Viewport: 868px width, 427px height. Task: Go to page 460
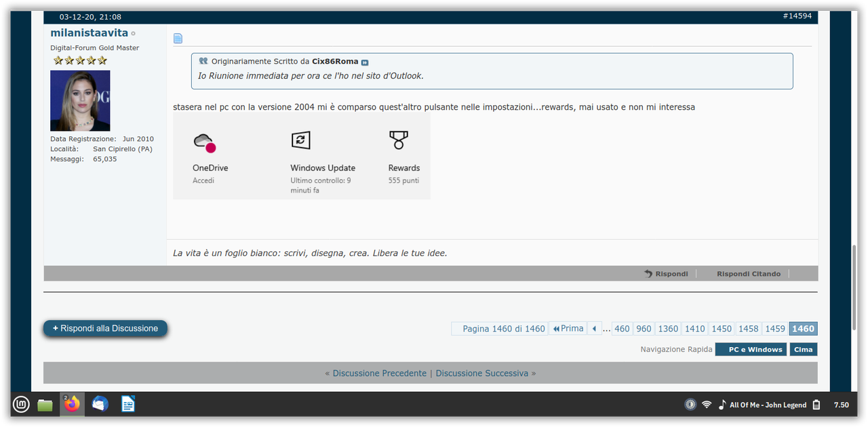pos(622,329)
